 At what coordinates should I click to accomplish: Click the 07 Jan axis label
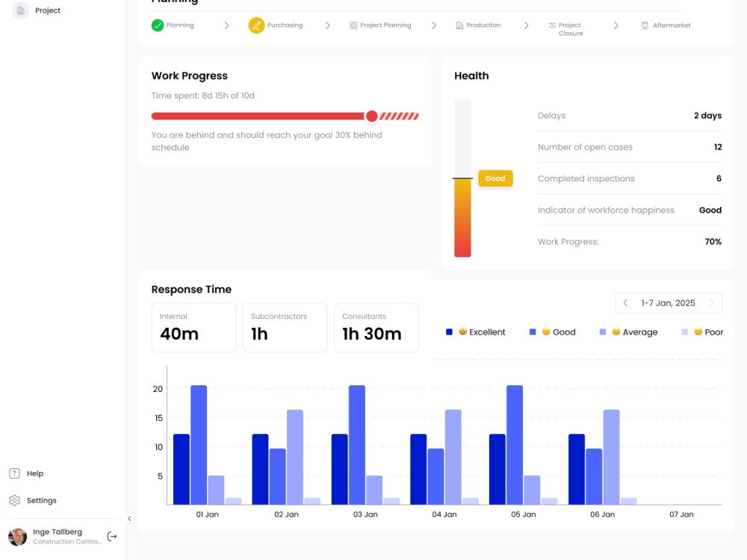click(x=681, y=514)
